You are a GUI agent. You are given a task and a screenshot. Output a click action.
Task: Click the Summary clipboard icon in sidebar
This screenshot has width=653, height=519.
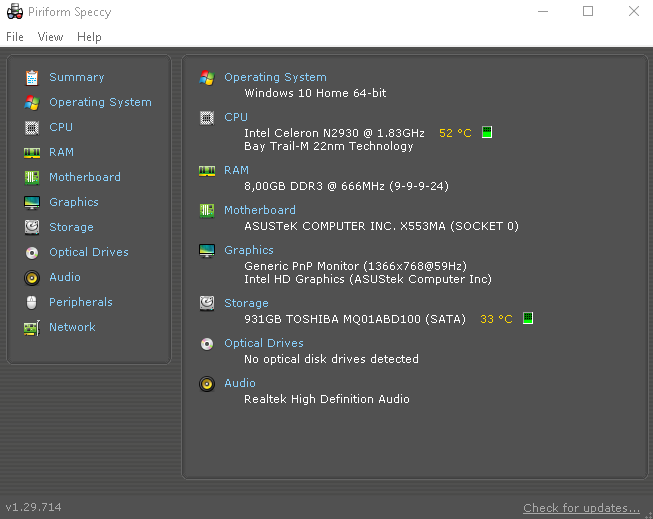coord(32,78)
